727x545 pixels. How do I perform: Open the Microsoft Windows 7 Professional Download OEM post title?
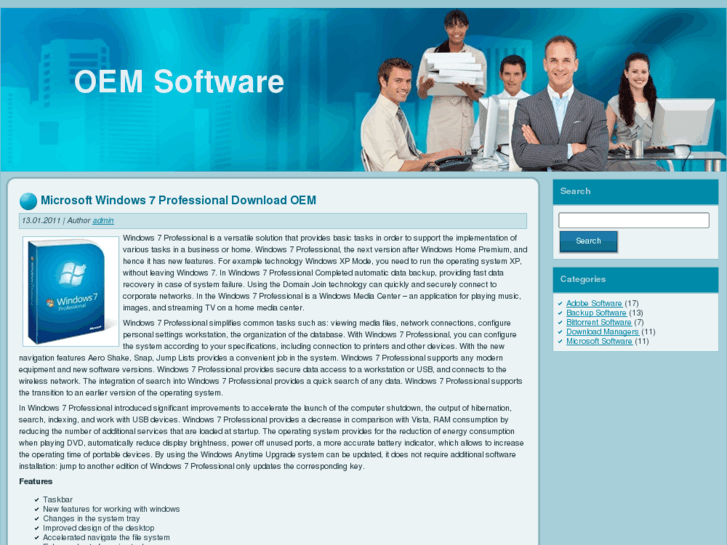point(179,200)
